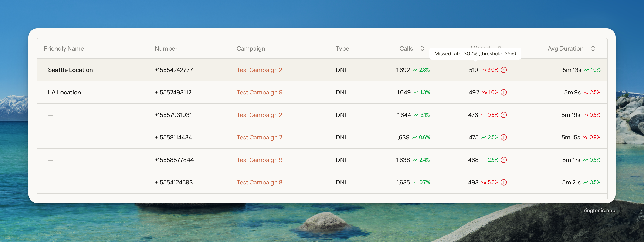Sort the table by Calls column

pyautogui.click(x=422, y=48)
